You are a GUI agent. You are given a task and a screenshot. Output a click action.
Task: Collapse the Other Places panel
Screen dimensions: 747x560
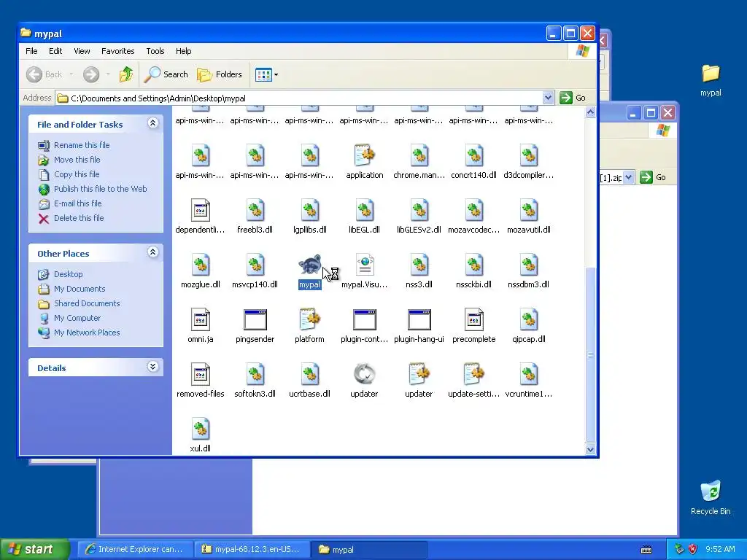click(x=152, y=252)
